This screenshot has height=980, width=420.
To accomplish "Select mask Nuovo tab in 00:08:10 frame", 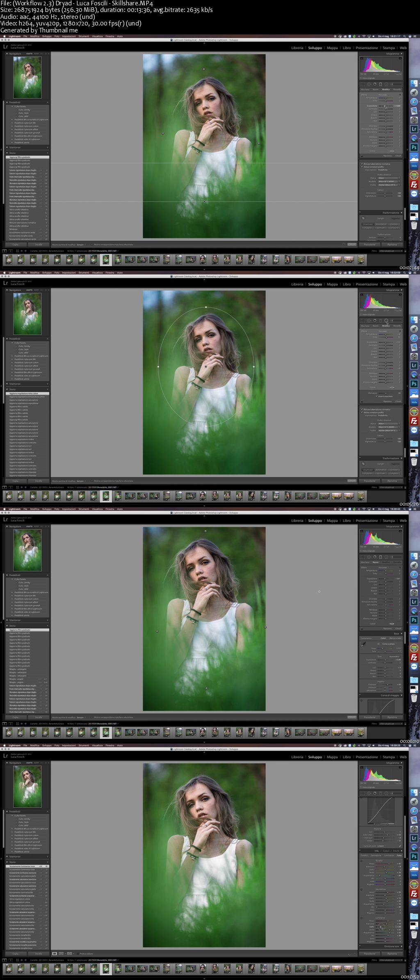I will (x=375, y=562).
